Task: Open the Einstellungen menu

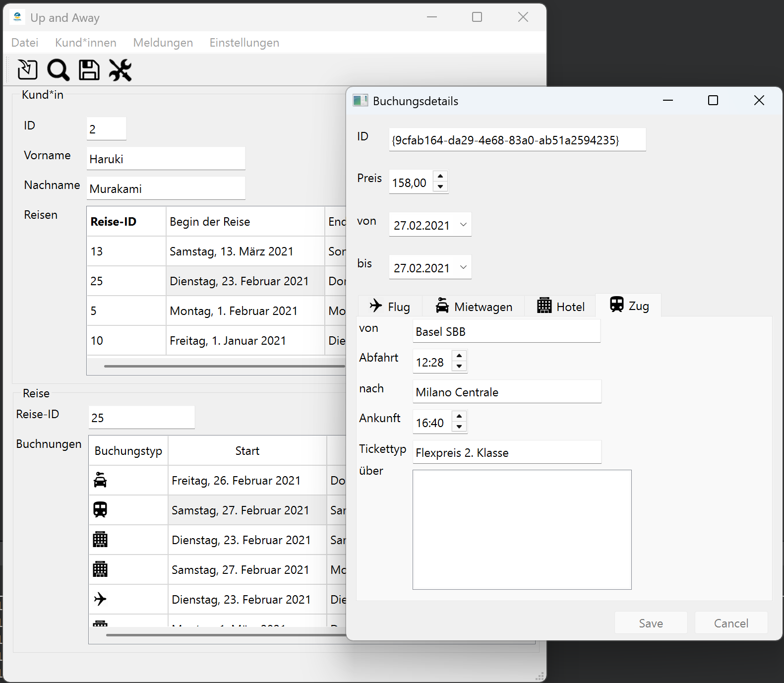Action: point(244,43)
